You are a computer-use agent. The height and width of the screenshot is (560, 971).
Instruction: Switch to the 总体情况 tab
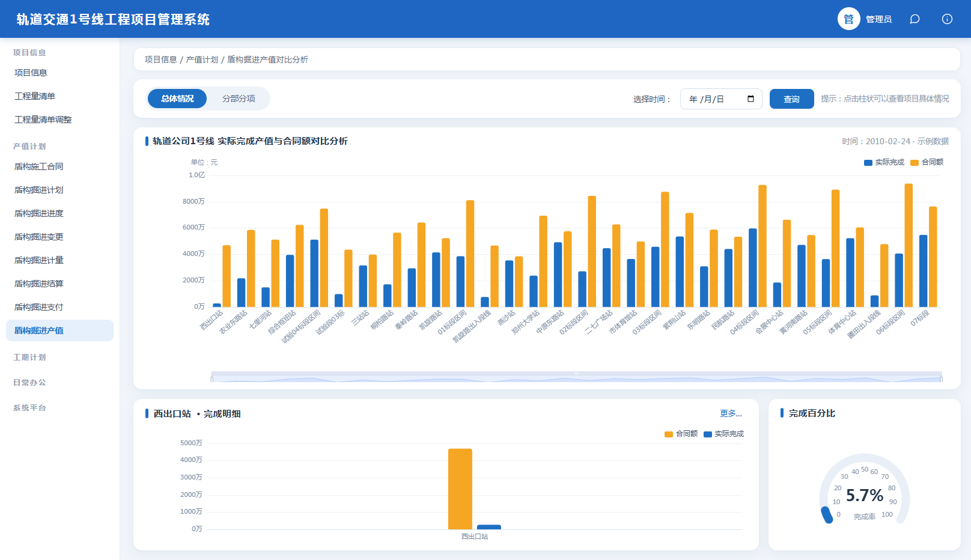pos(177,99)
